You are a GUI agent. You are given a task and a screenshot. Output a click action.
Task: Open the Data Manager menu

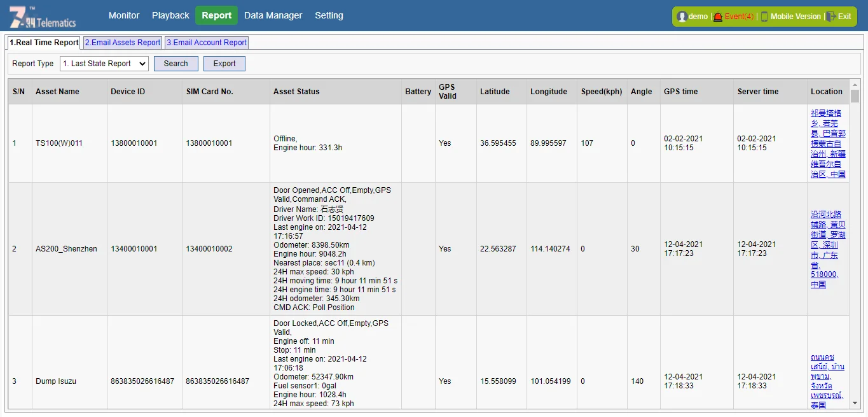click(x=273, y=15)
